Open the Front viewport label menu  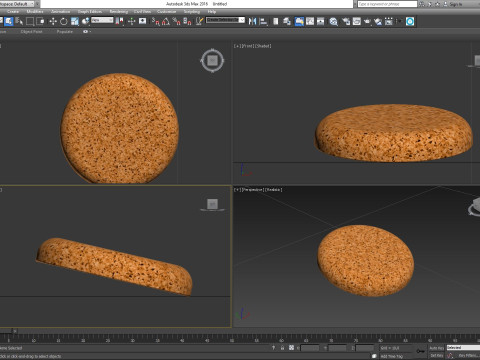pyautogui.click(x=247, y=46)
